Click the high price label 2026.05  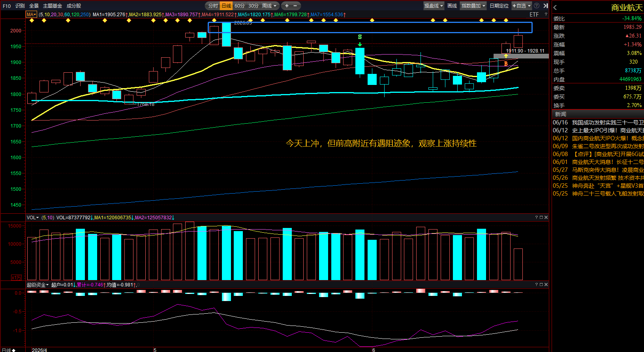[243, 23]
